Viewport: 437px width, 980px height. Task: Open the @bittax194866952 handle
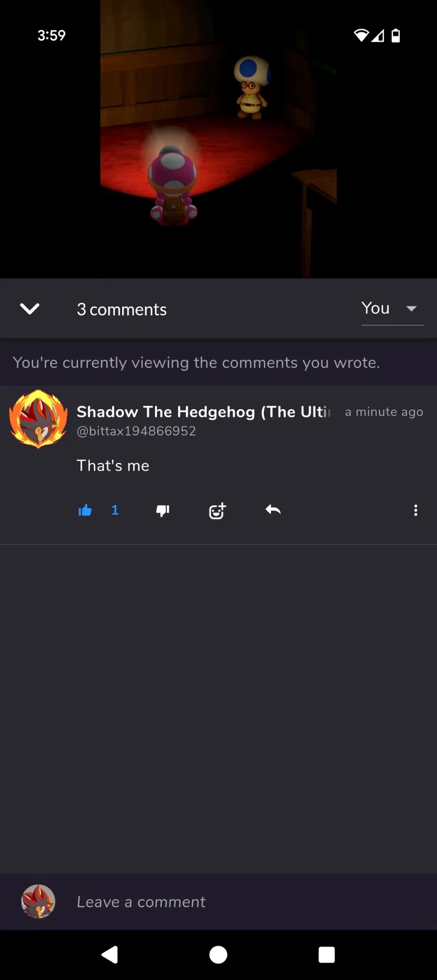(x=136, y=431)
